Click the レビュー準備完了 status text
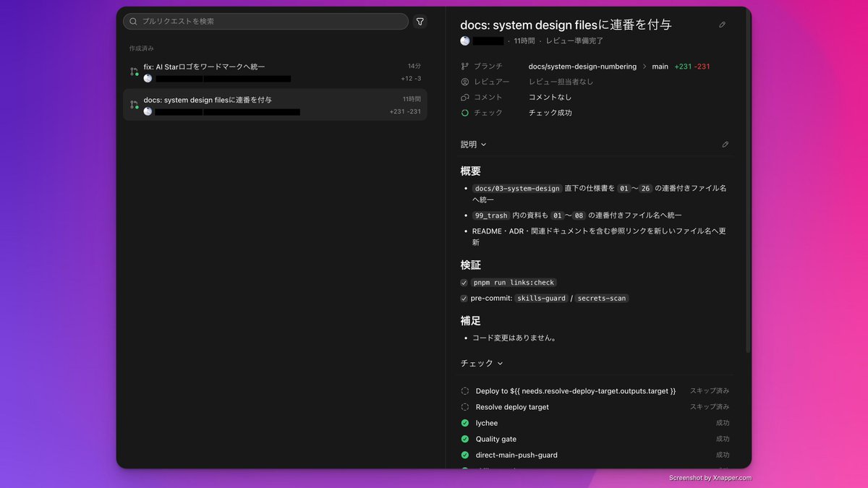This screenshot has width=868, height=488. click(x=574, y=41)
